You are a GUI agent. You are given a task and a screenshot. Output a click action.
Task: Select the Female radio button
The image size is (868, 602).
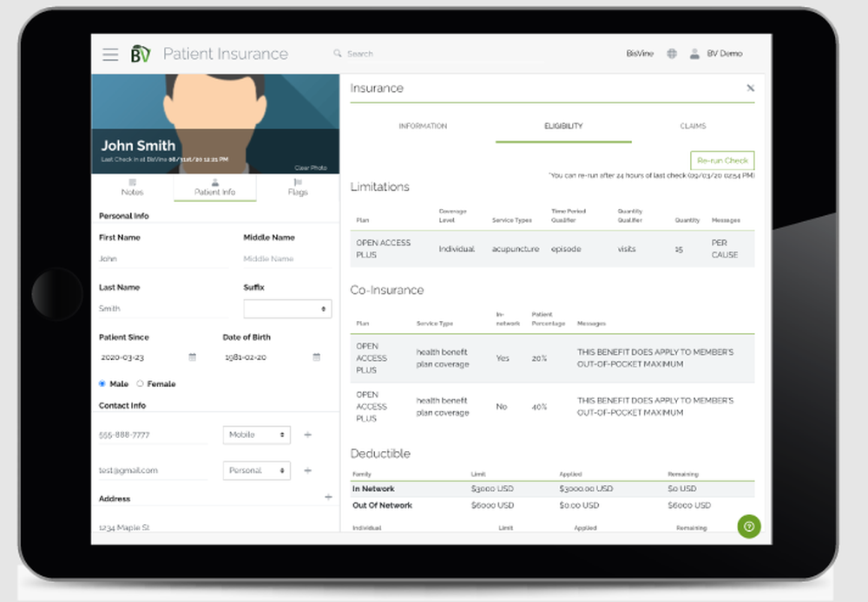coord(139,383)
